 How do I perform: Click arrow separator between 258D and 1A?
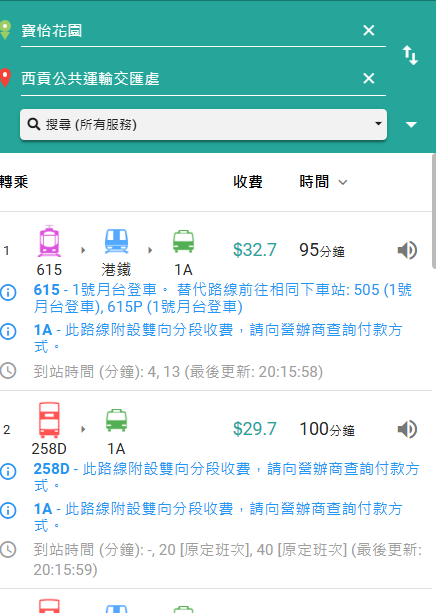click(x=83, y=429)
